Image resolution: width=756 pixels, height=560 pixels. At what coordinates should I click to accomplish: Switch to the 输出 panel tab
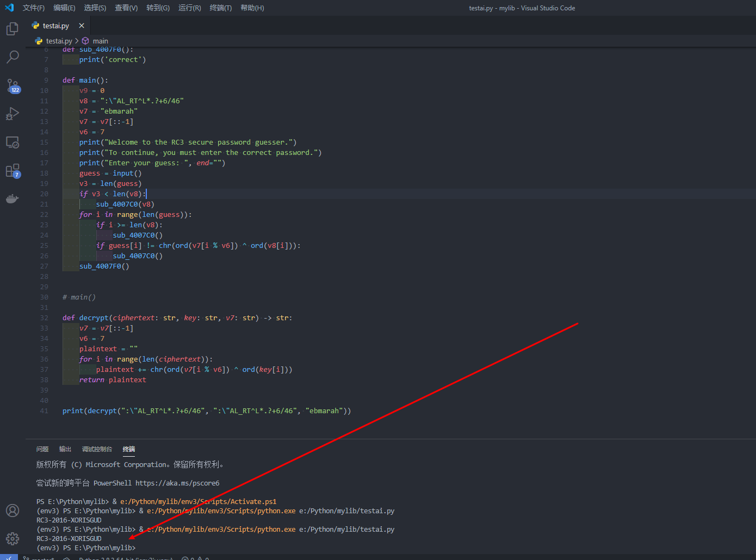[x=65, y=449]
